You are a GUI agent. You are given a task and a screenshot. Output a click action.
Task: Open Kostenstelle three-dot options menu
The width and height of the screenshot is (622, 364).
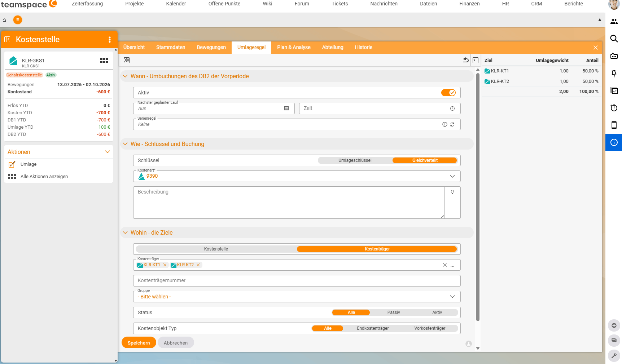click(x=110, y=40)
